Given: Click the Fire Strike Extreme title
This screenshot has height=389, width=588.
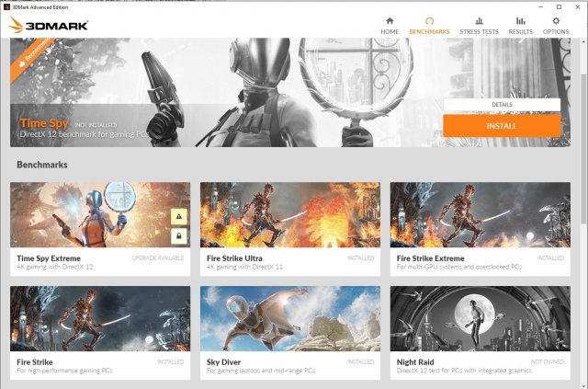Looking at the screenshot, I should pyautogui.click(x=431, y=258).
